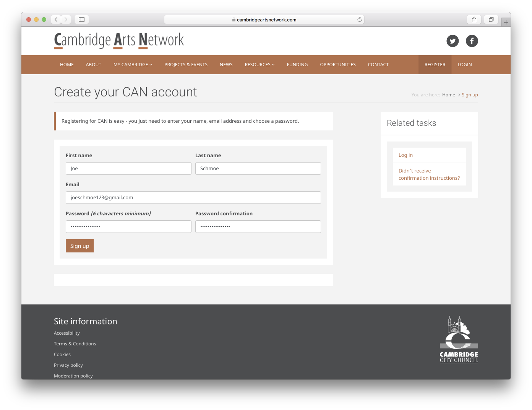Open the Safari share icon

pos(474,20)
